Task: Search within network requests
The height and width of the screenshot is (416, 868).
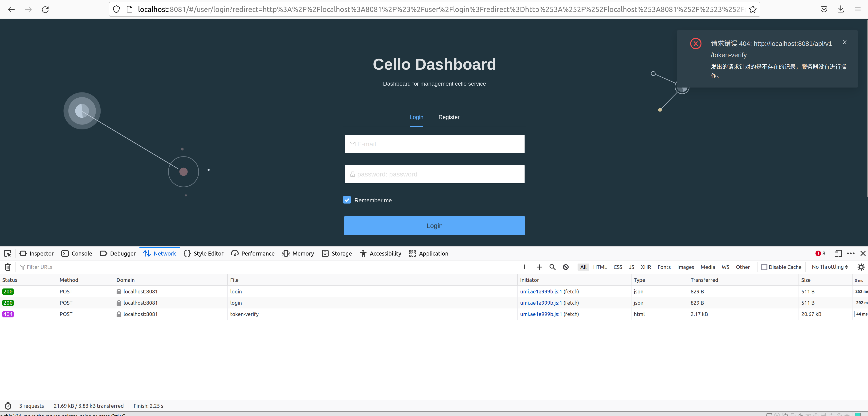Action: click(x=552, y=267)
